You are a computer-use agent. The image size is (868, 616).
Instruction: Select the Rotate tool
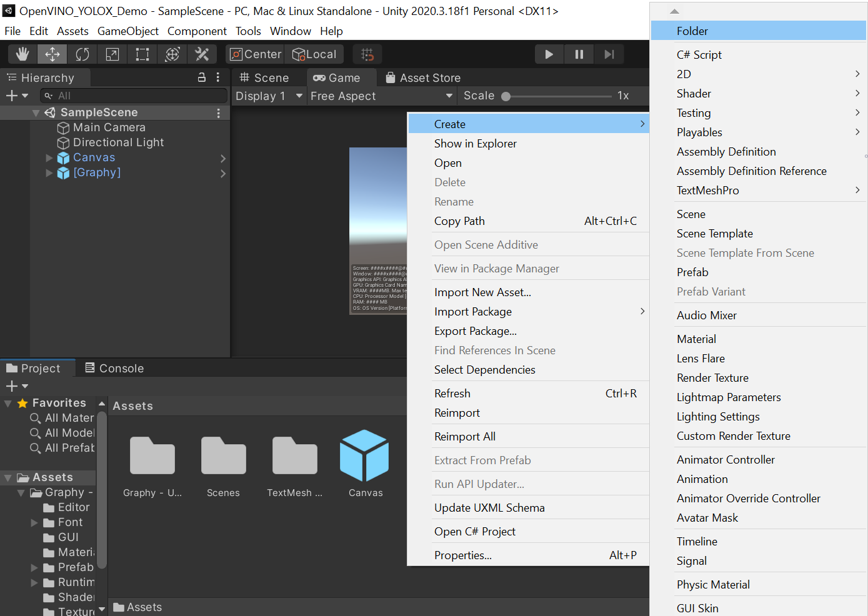[x=82, y=54]
